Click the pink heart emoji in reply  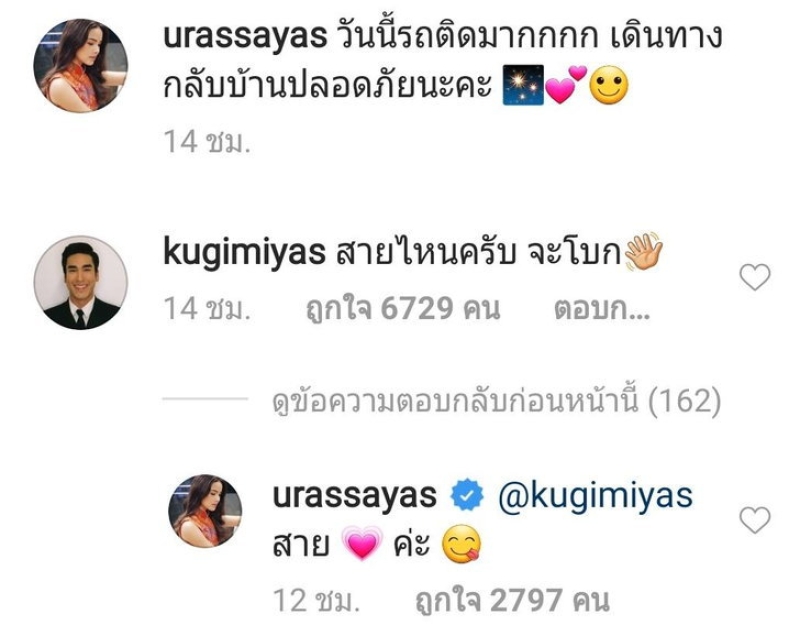pos(362,543)
